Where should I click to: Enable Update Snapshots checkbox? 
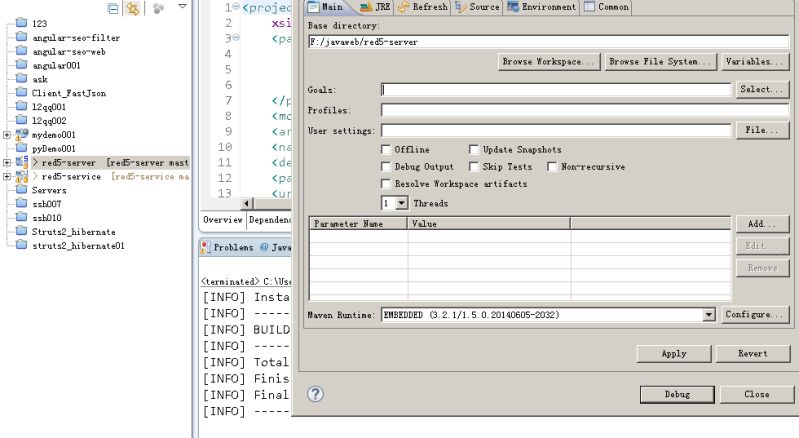[473, 149]
